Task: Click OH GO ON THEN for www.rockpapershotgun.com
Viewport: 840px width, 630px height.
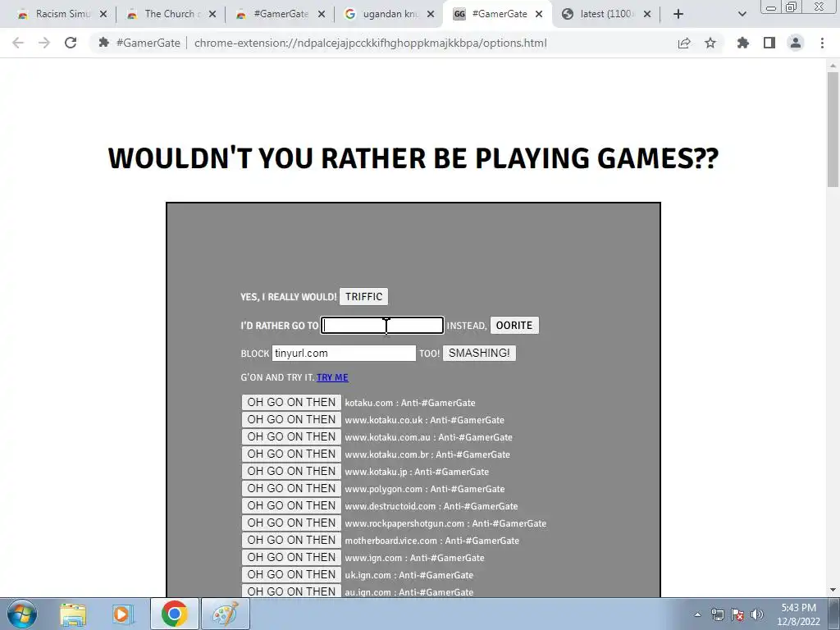Action: pos(291,523)
